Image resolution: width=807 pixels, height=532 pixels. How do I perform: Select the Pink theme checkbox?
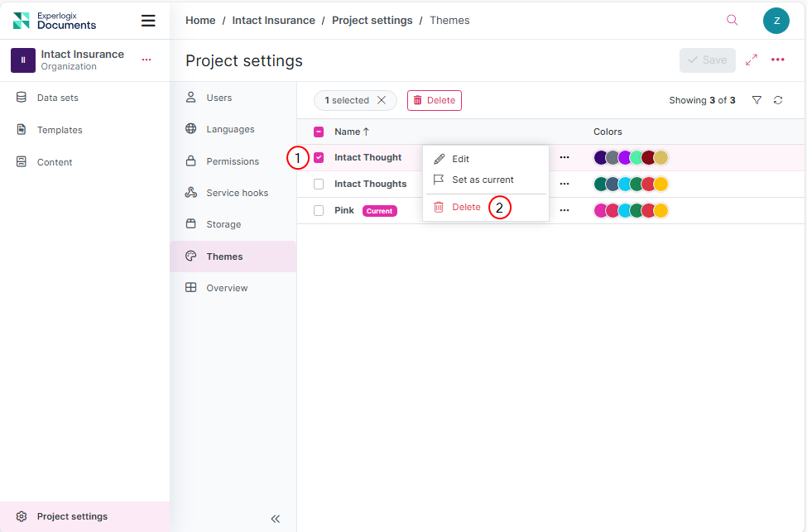point(319,210)
